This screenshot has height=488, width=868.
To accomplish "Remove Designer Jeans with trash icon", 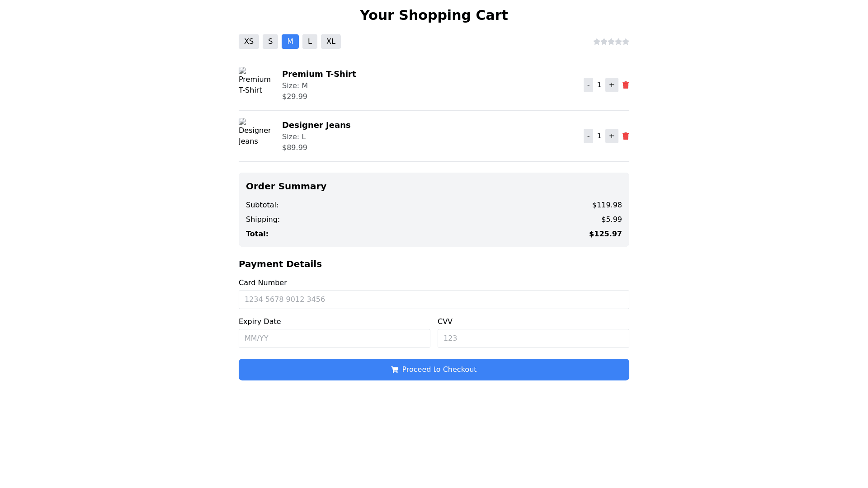I will tap(626, 136).
